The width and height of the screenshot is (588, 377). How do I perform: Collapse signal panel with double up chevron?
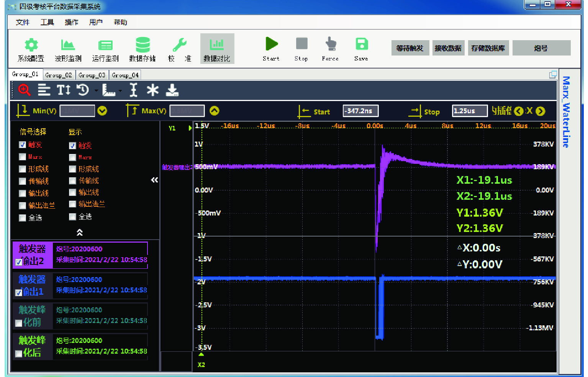point(80,232)
